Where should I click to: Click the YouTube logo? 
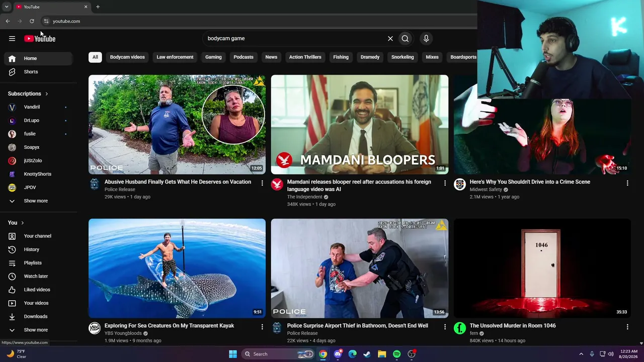click(x=40, y=39)
